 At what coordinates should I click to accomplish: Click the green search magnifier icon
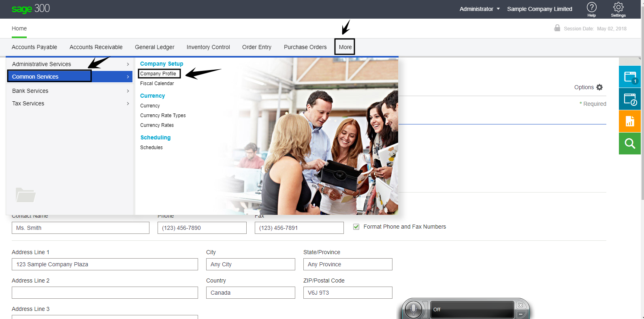[x=630, y=143]
